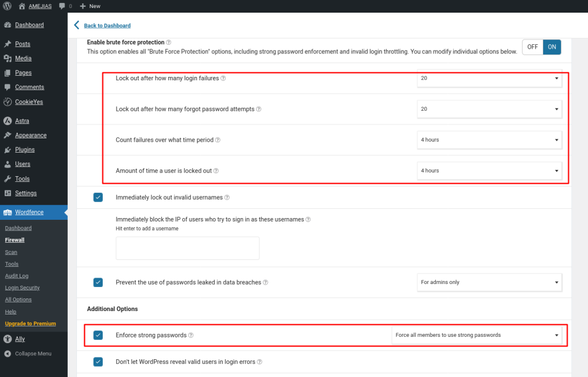This screenshot has height=377, width=588.
Task: Switch brute force protection to OFF
Action: 532,47
